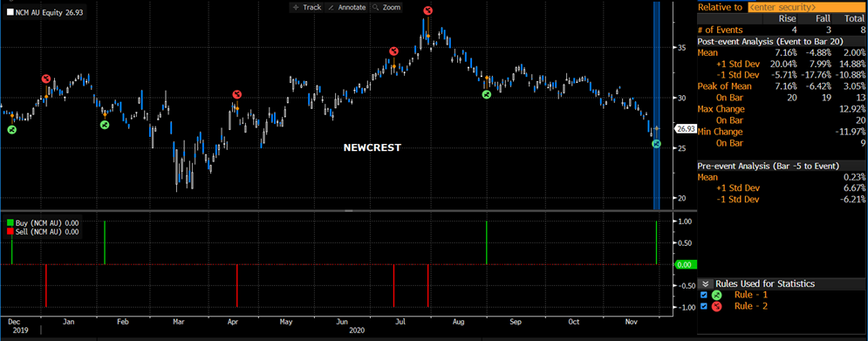Select the red sell event marker in mid July

pos(393,51)
